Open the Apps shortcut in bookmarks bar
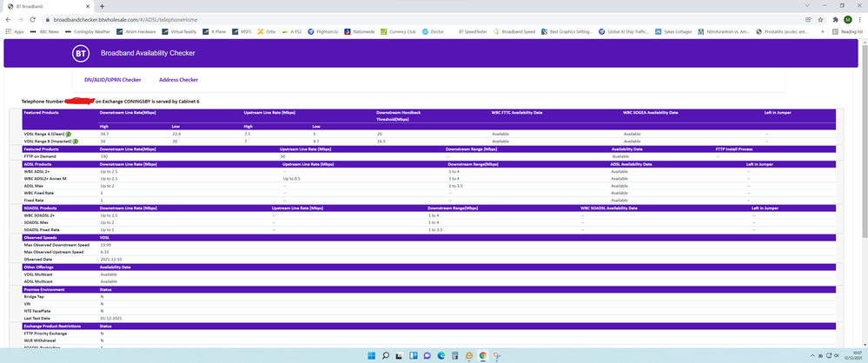Viewport: 868px width, 363px height. coord(15,31)
